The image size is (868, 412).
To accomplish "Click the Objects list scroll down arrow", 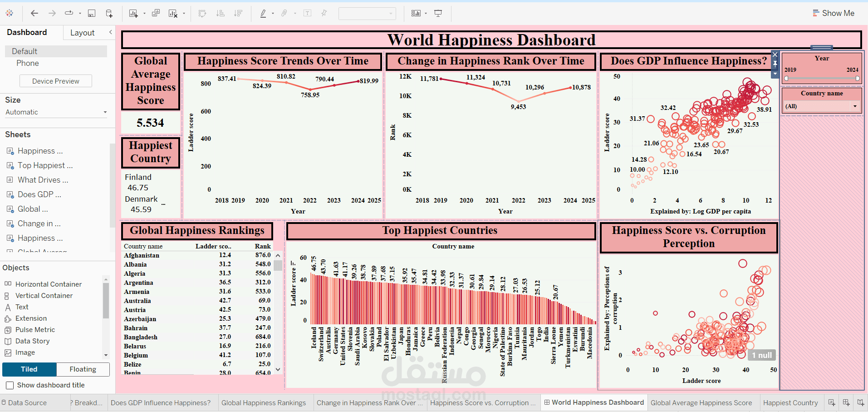I will (x=106, y=355).
